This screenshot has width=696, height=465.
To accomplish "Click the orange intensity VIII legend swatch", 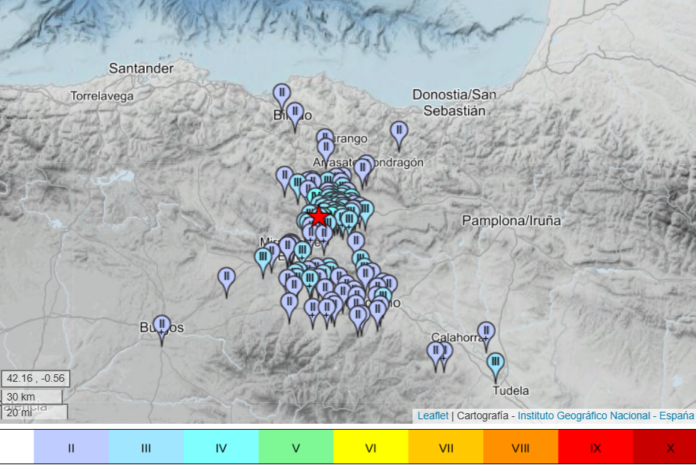I will 521,448.
